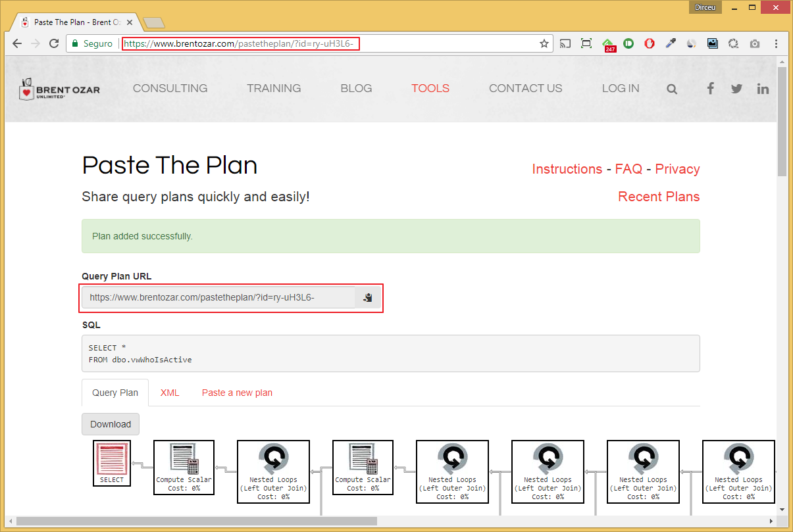
Task: Click the browser Back arrow
Action: pos(17,44)
